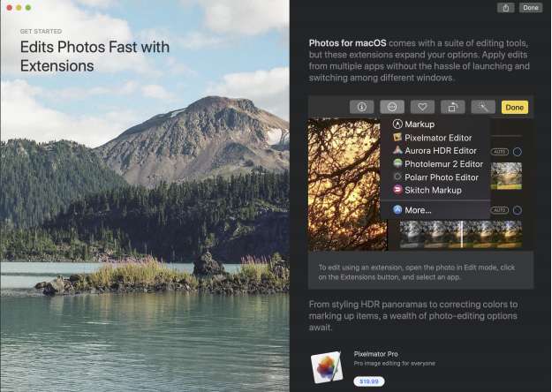Click the heart Favorite icon

pos(422,107)
